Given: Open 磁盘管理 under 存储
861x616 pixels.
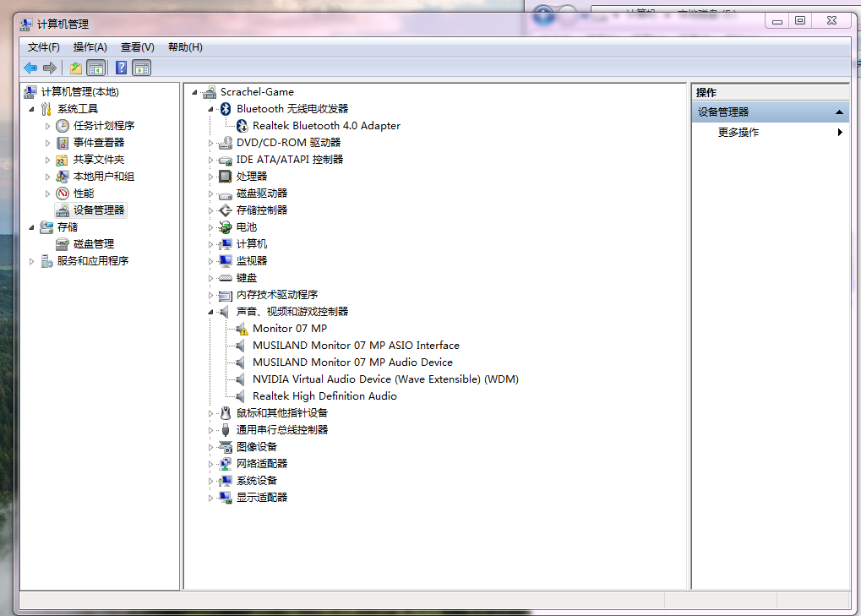Looking at the screenshot, I should [x=93, y=244].
